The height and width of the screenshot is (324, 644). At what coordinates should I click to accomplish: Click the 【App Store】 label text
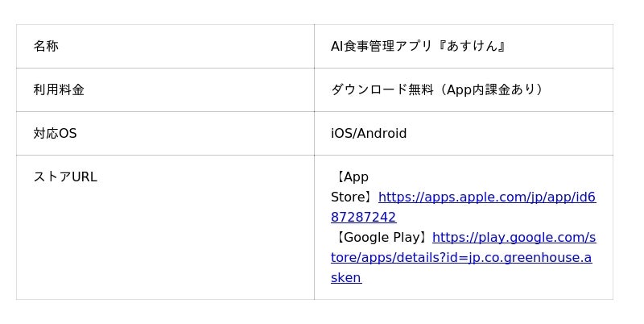point(351,177)
